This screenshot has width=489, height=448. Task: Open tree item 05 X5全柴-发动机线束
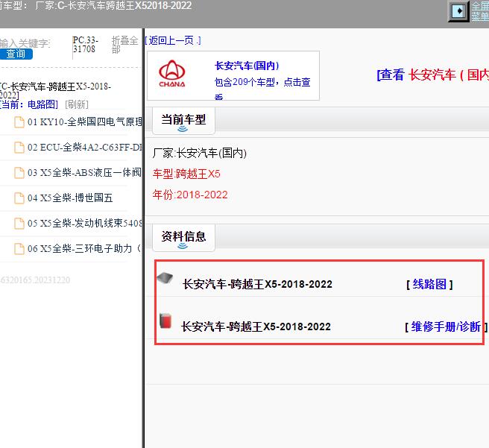(84, 223)
